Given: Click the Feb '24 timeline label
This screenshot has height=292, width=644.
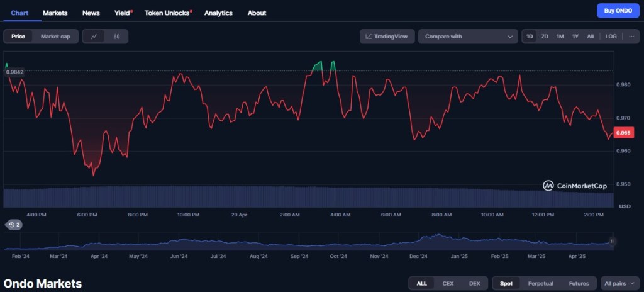Looking at the screenshot, I should pyautogui.click(x=21, y=256).
